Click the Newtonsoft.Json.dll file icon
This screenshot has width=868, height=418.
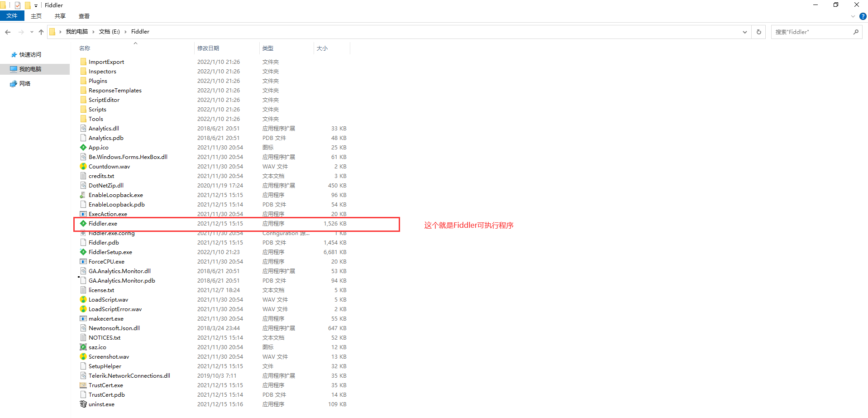83,328
